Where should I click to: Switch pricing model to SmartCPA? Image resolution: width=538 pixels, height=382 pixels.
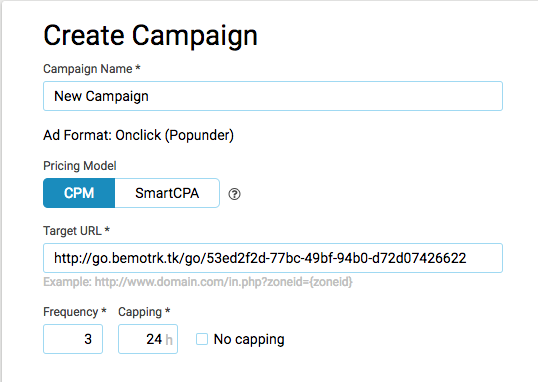click(x=167, y=193)
